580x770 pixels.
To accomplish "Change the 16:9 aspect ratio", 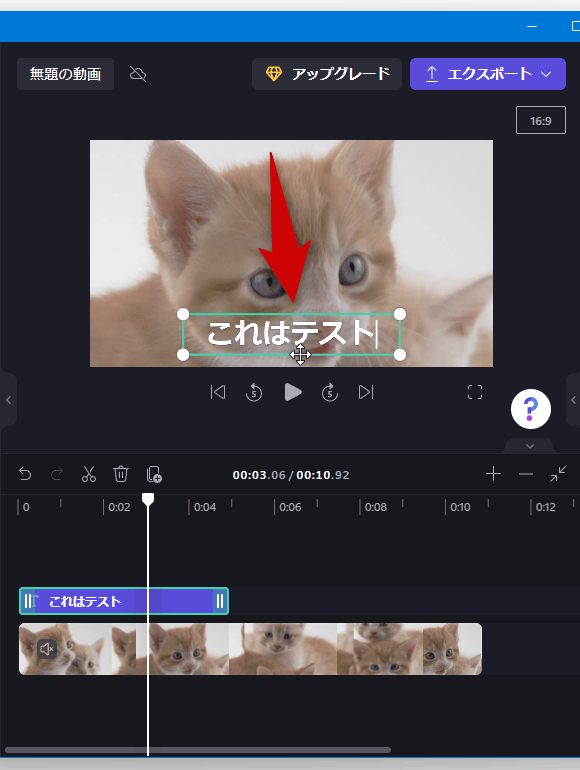I will pos(541,120).
